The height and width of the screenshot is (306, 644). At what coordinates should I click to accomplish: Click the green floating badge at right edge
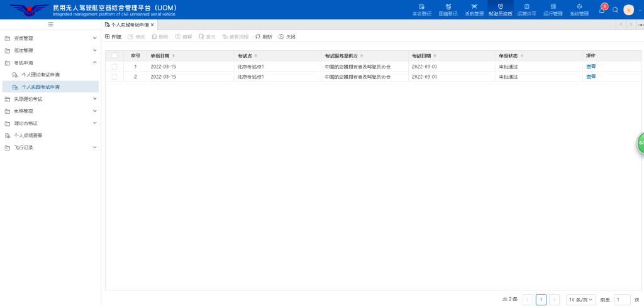(x=640, y=144)
